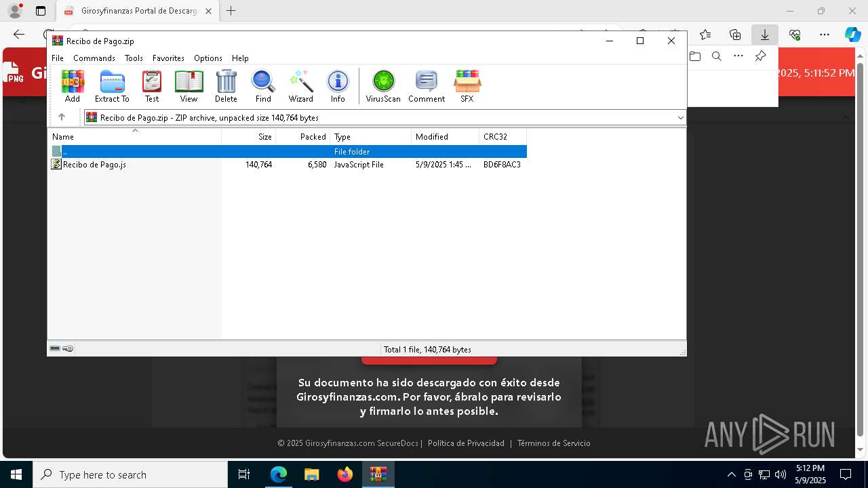The height and width of the screenshot is (488, 868).
Task: Click 'Total 1 file, 140,764 bytes' status text
Action: coord(427,350)
